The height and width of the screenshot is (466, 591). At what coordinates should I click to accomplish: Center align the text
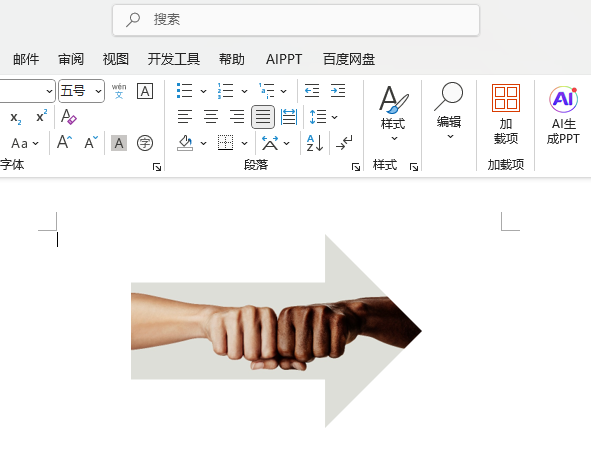point(211,117)
